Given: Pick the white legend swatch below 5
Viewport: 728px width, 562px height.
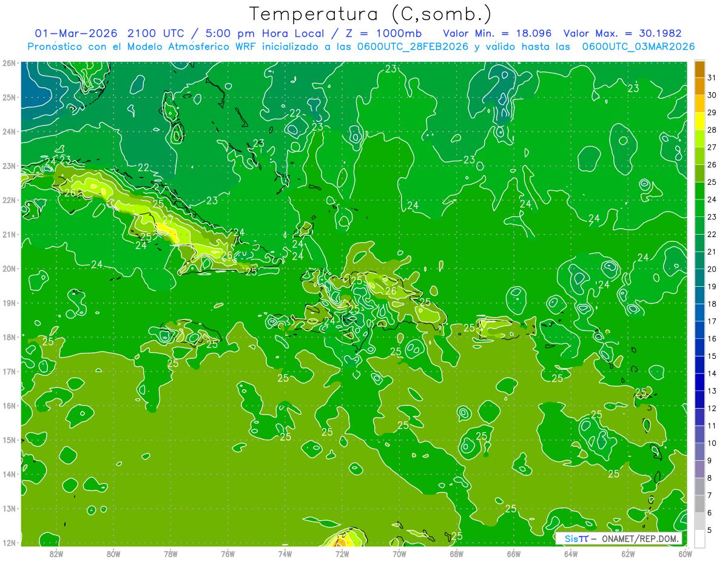Looking at the screenshot, I should [x=699, y=538].
